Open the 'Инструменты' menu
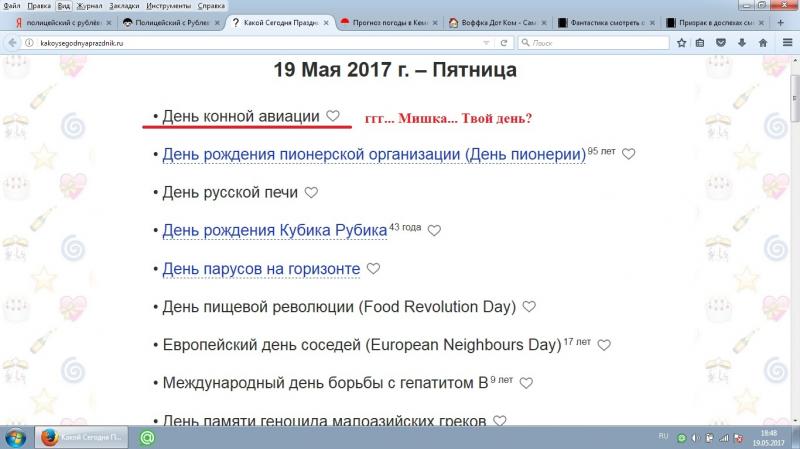Image resolution: width=800 pixels, height=449 pixels. 169,6
